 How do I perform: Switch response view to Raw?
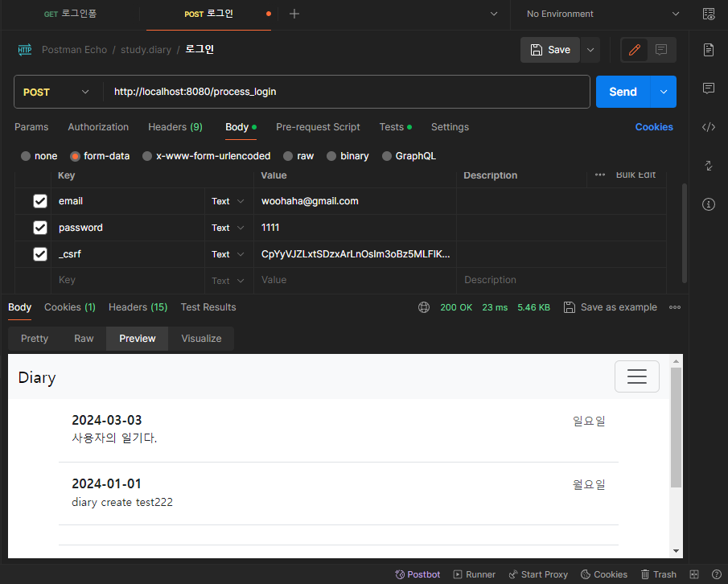[x=84, y=339]
